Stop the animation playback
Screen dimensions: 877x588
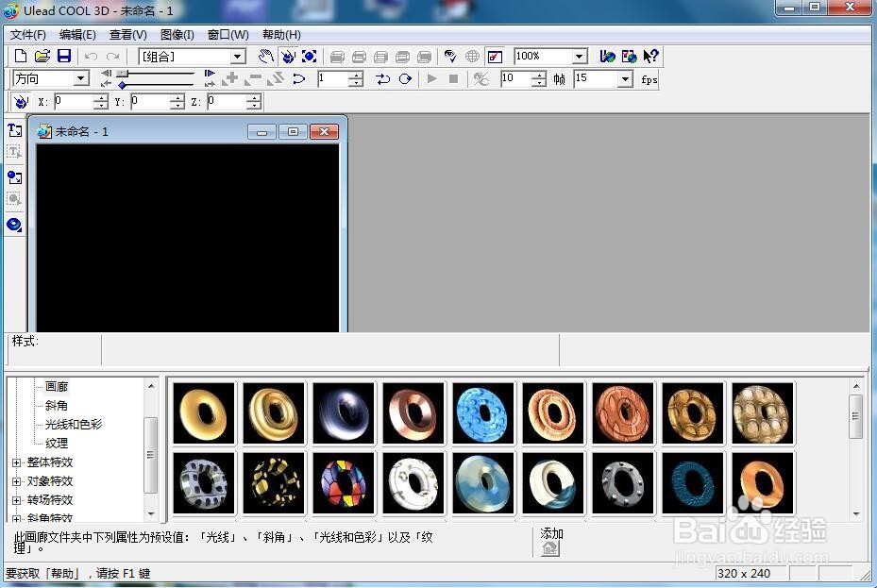(x=453, y=79)
